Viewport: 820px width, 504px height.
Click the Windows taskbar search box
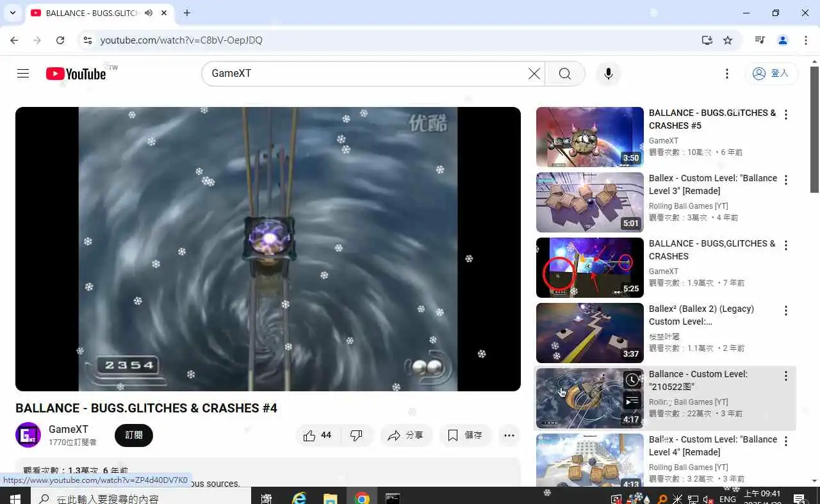tap(141, 498)
